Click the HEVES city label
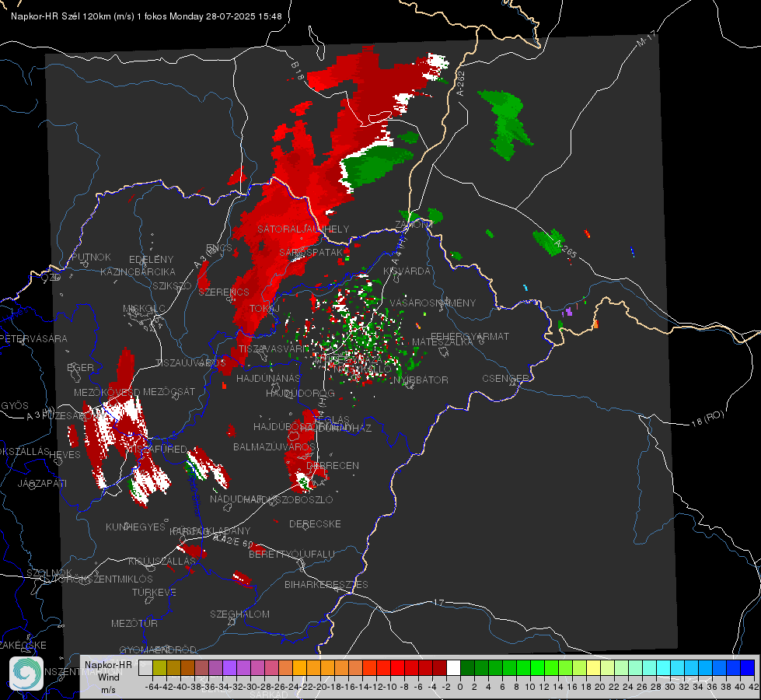 [65, 455]
